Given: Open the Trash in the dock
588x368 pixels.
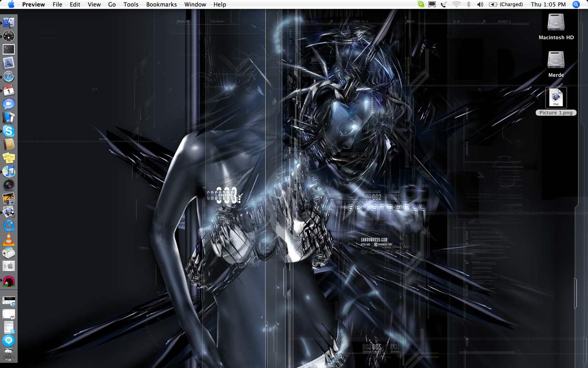Looking at the screenshot, I should tap(9, 354).
